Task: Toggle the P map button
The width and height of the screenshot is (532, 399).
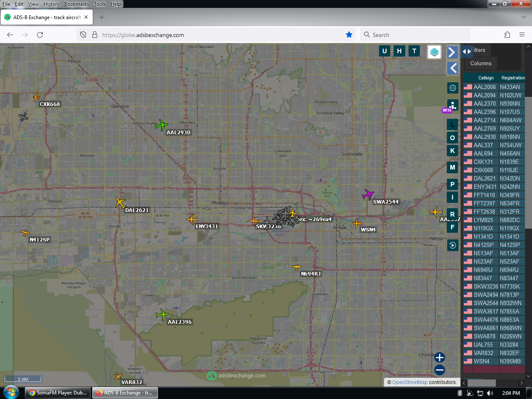Action: [453, 184]
